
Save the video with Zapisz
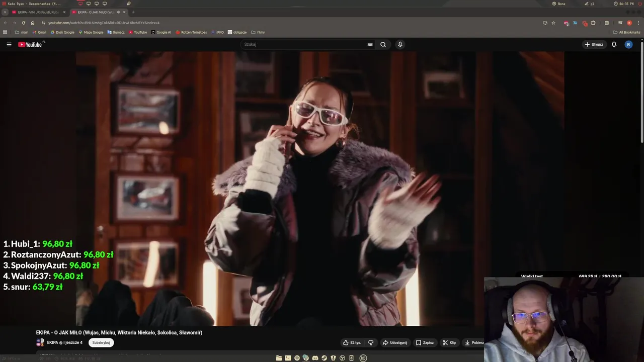click(425, 342)
